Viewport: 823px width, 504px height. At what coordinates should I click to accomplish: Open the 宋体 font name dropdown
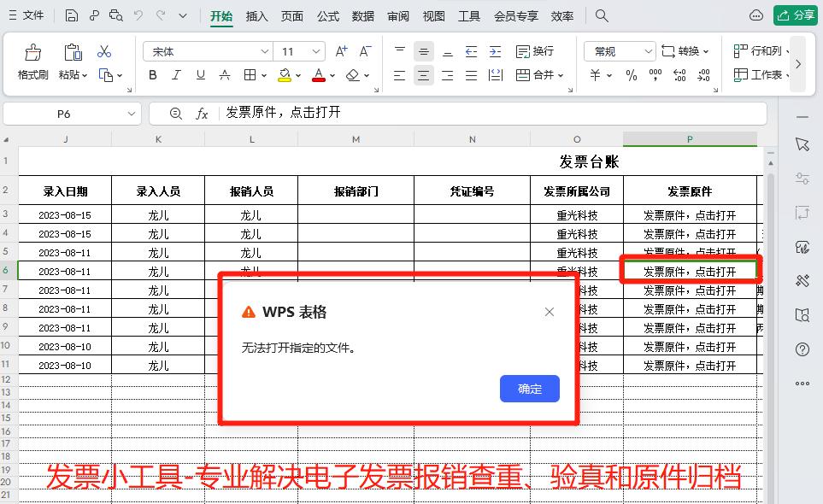pyautogui.click(x=206, y=50)
